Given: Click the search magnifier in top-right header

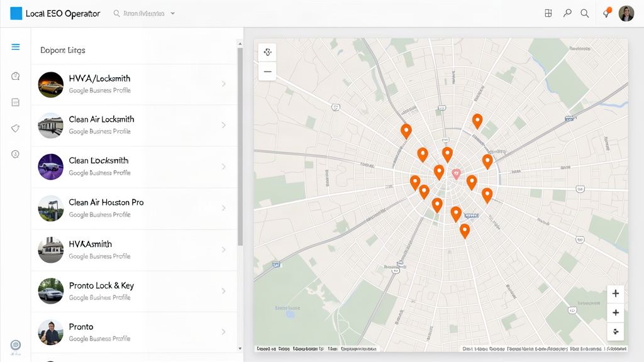Looking at the screenshot, I should click(x=585, y=14).
